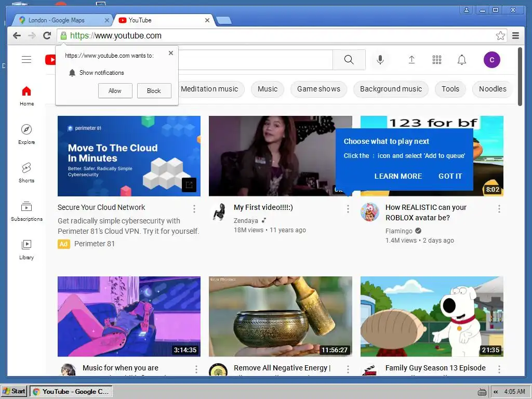Play the My First video thumbnail

[280, 156]
